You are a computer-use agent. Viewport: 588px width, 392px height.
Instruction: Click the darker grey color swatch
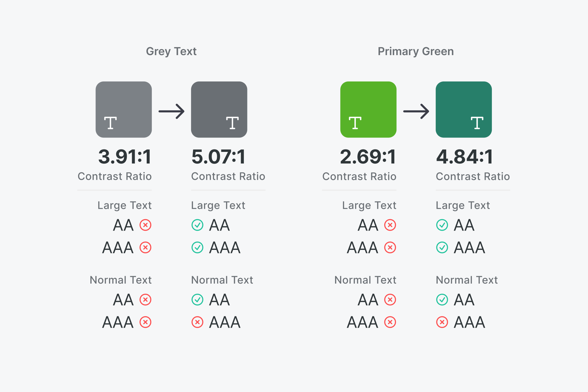click(219, 109)
